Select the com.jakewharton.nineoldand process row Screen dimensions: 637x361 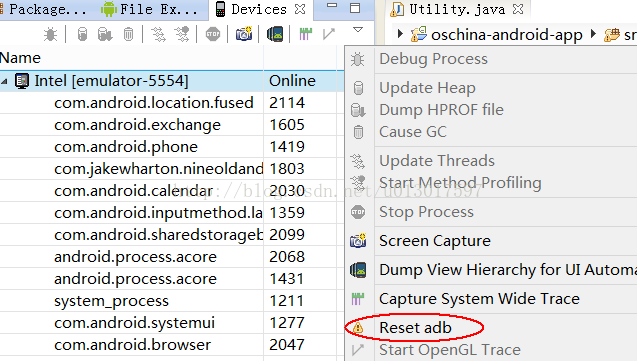(172, 169)
